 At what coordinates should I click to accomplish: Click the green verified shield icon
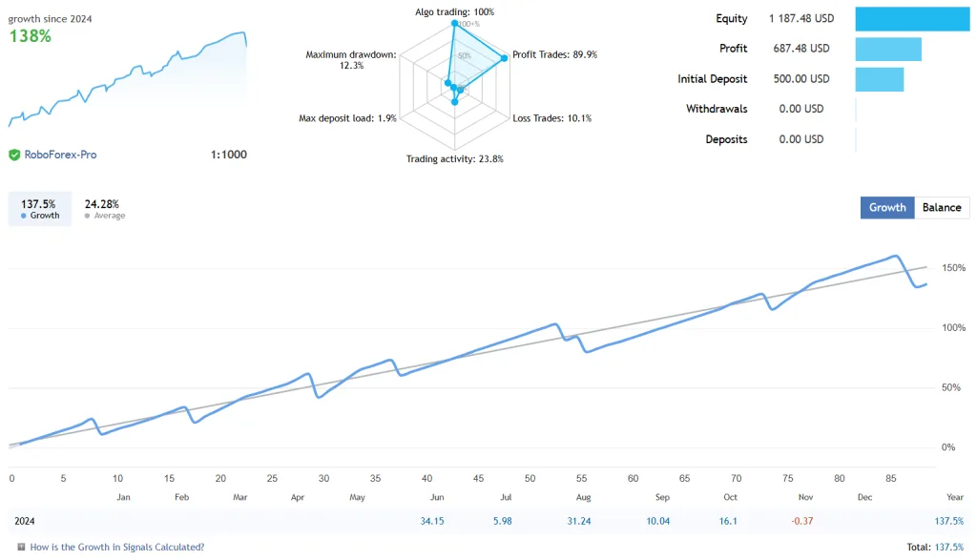click(x=14, y=156)
